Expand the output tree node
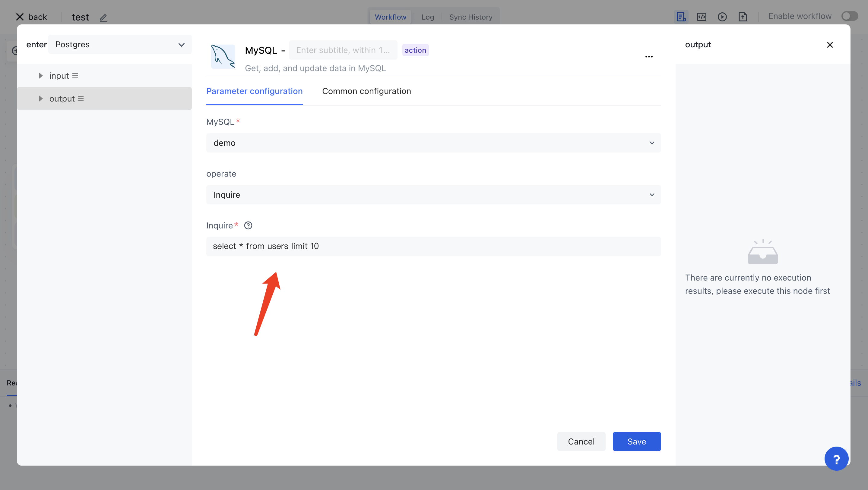This screenshot has width=868, height=490. [41, 99]
